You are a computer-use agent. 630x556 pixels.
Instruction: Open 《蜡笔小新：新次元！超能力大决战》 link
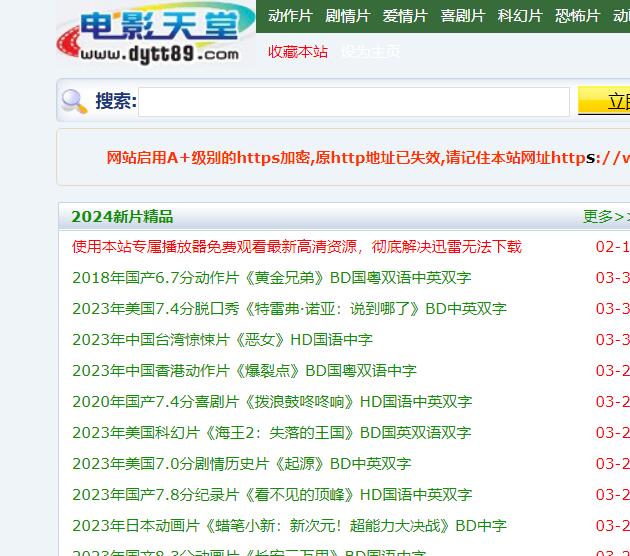point(289,525)
